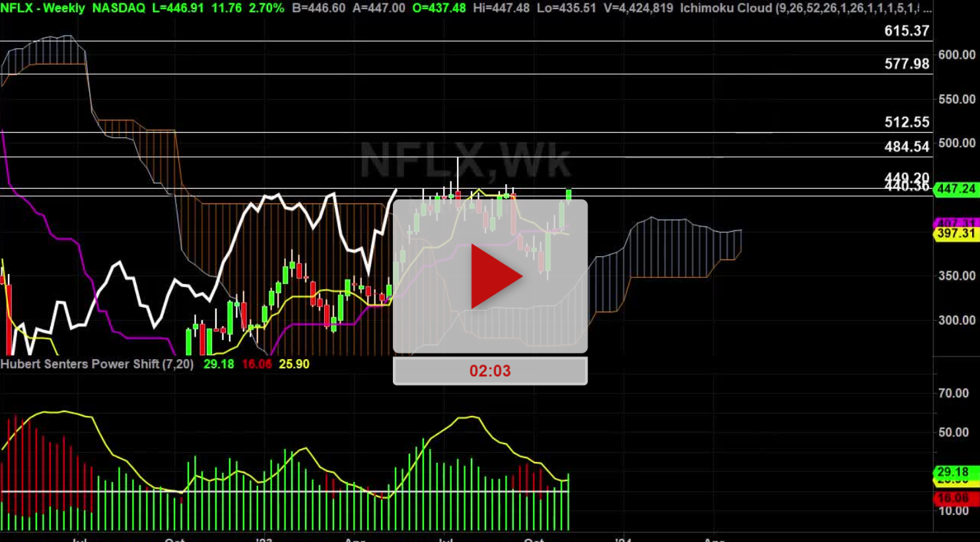Click the 615.37 price level label
Viewport: 980px width, 542px height.
pos(906,30)
